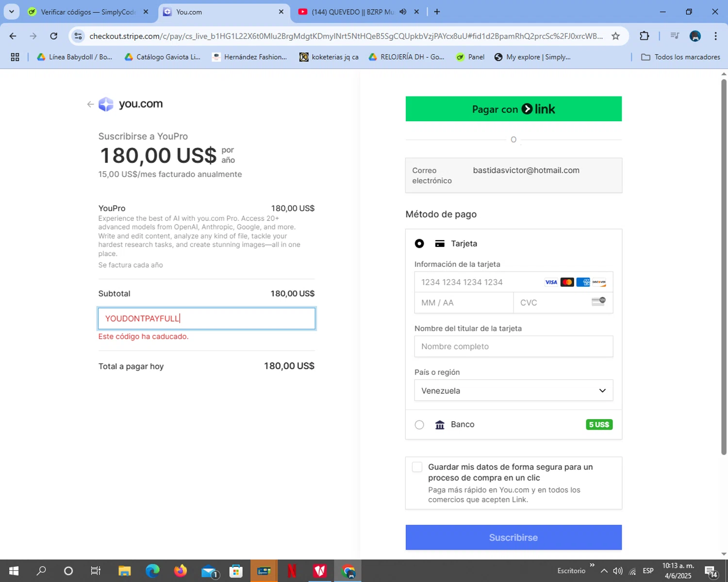The height and width of the screenshot is (582, 728).
Task: Check Guardar mis datos checkbox
Action: 417,467
